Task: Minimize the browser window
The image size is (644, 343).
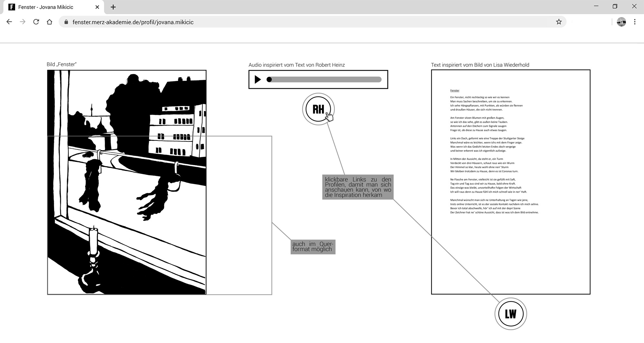Action: coord(596,6)
